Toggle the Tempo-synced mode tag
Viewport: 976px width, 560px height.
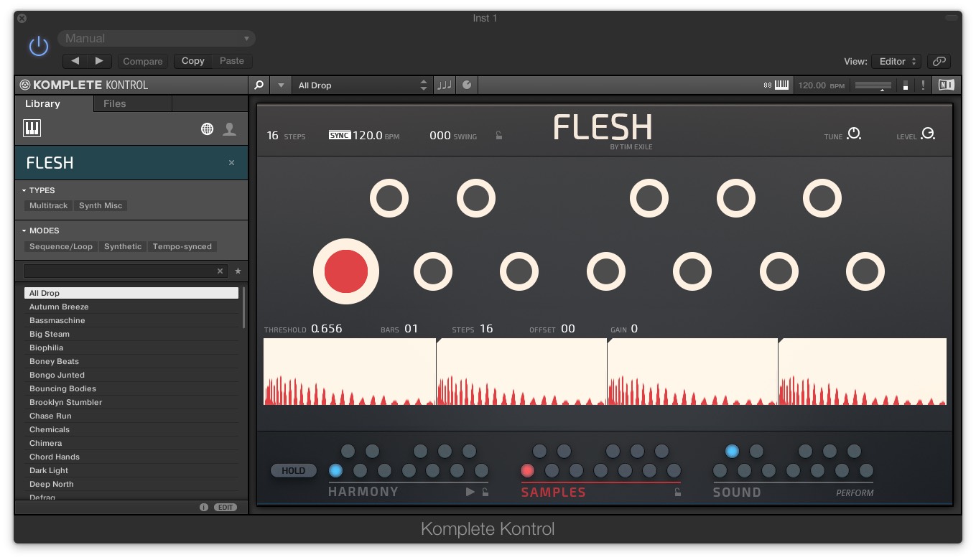182,246
